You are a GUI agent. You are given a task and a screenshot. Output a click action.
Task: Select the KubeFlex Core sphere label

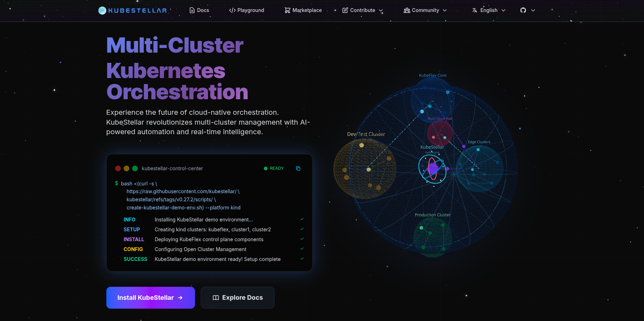coord(432,75)
